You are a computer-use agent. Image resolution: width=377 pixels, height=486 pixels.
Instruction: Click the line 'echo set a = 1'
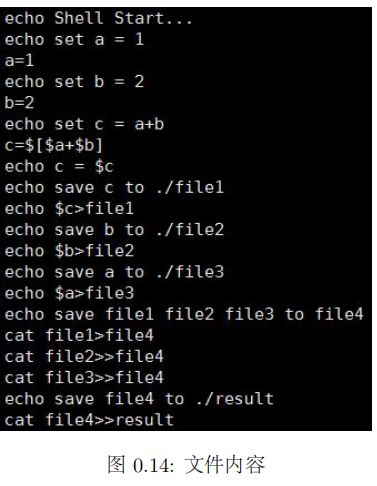pos(74,39)
